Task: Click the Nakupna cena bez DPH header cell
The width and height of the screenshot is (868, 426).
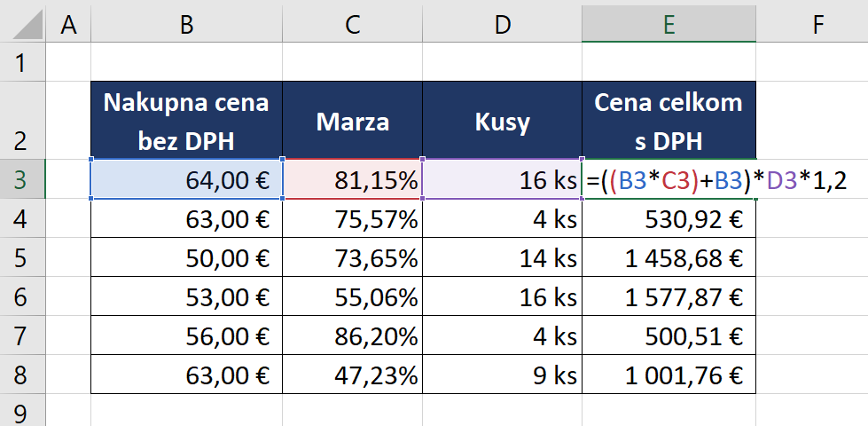Action: [186, 121]
